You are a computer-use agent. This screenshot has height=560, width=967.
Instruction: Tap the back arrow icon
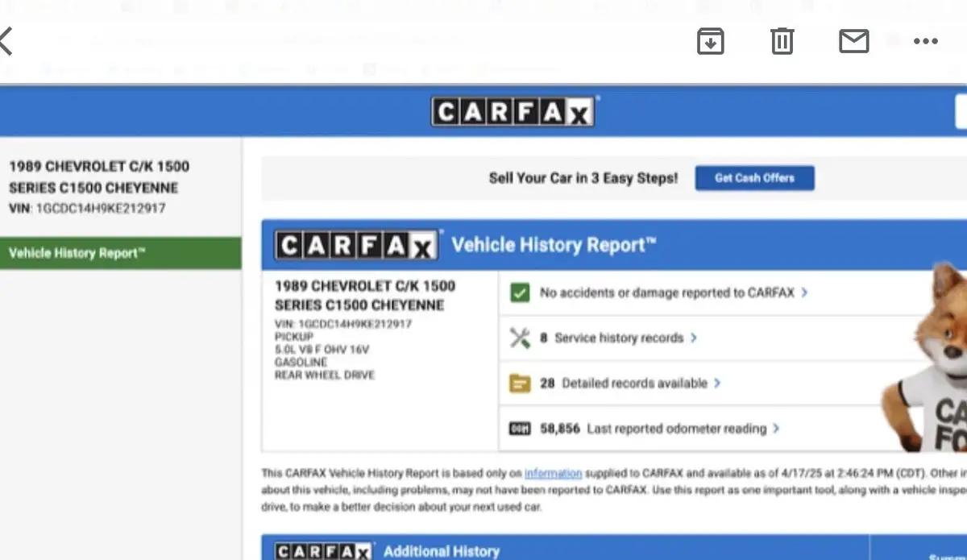(6, 40)
